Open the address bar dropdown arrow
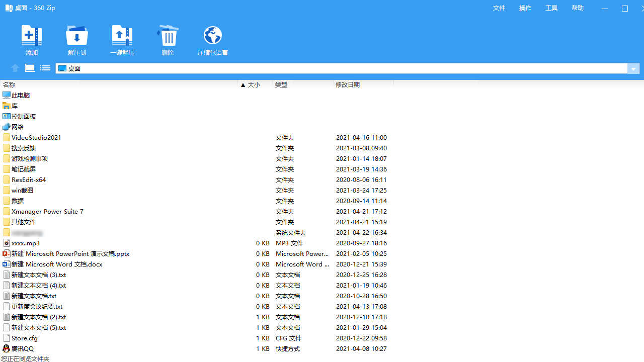The height and width of the screenshot is (362, 644). [x=633, y=68]
